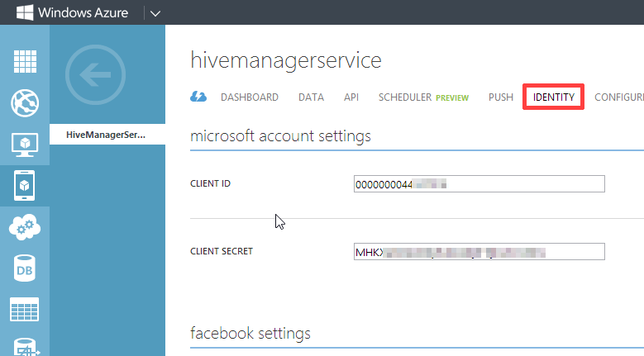Click the quick start cloud icon before Dashboard

tap(198, 97)
